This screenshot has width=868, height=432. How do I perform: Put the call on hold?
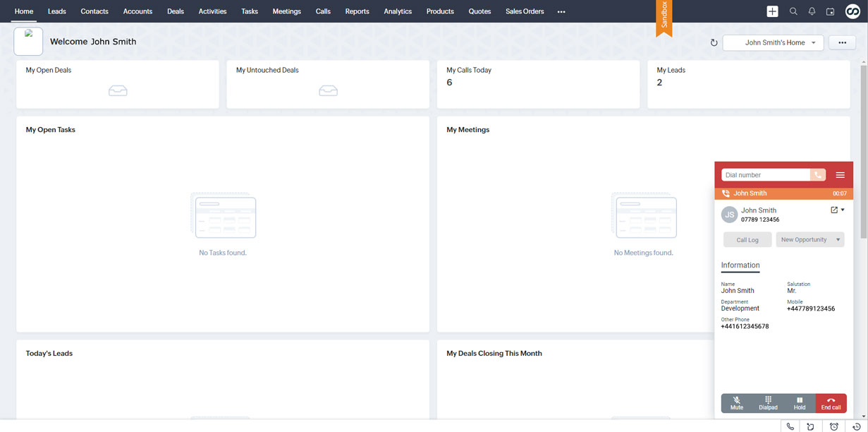[800, 403]
